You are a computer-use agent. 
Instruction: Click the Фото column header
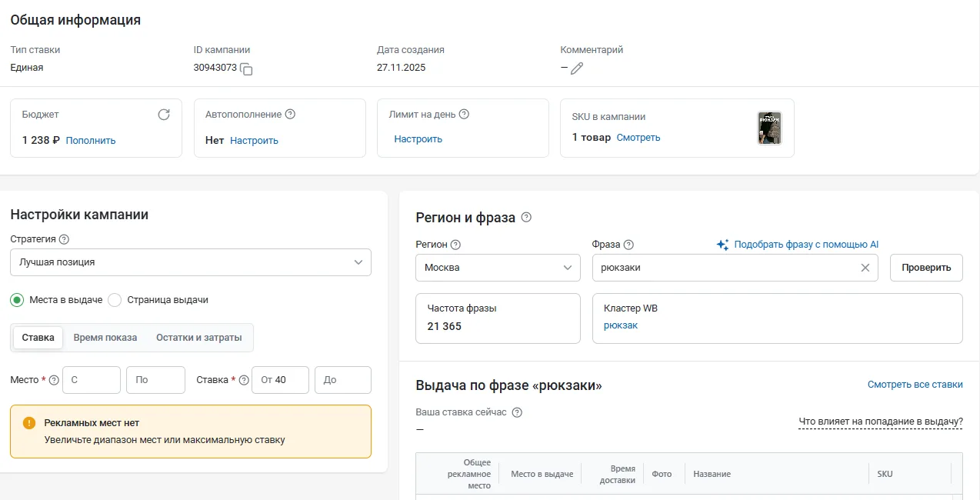[x=662, y=474]
